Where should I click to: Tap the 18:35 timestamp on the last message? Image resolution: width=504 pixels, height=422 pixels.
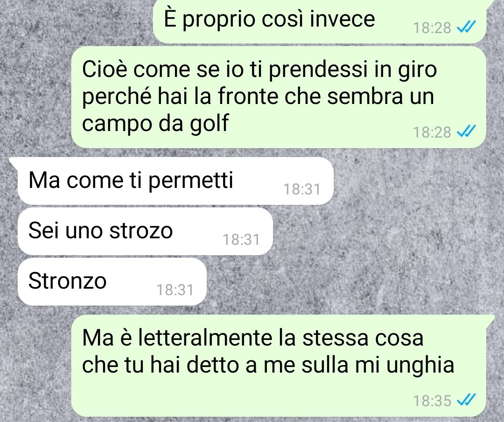point(432,401)
